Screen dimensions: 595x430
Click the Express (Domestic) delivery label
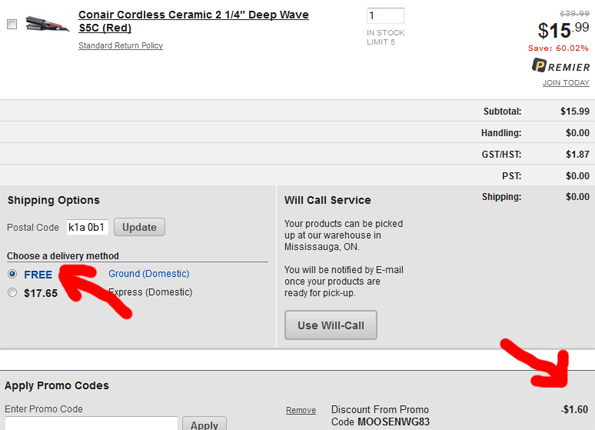[150, 292]
